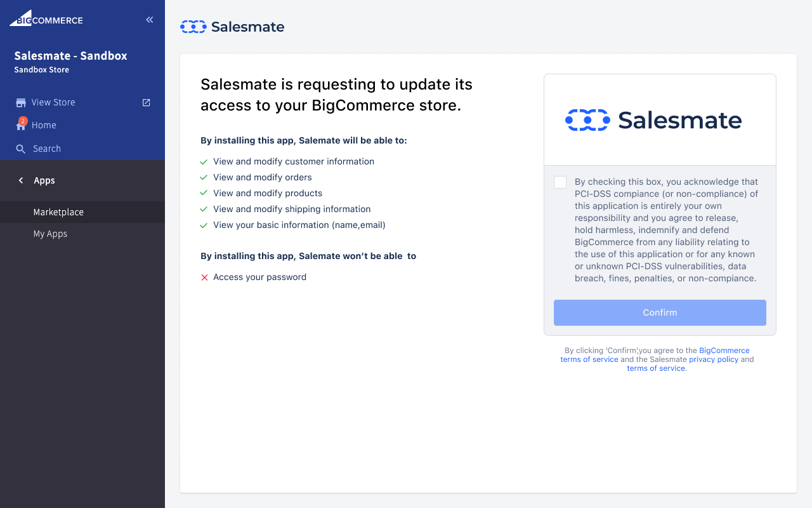The image size is (812, 508).
Task: Open the Salesmate privacy policy link
Action: tap(714, 359)
